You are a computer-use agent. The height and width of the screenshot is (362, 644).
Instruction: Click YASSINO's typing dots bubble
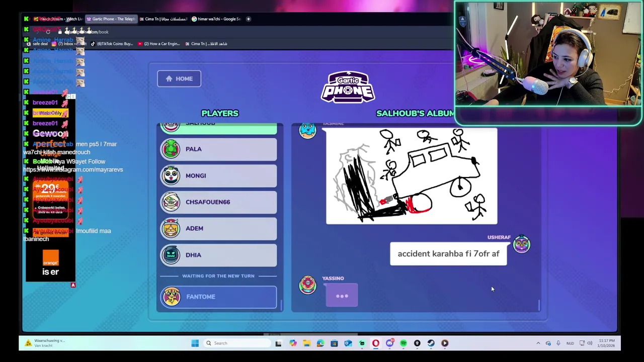coord(342,296)
